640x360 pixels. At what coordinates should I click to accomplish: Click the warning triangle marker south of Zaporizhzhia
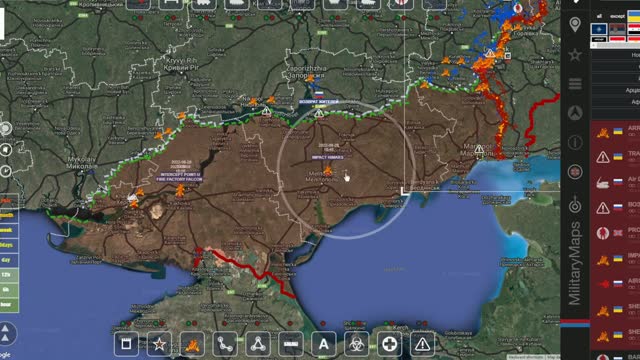click(x=319, y=113)
